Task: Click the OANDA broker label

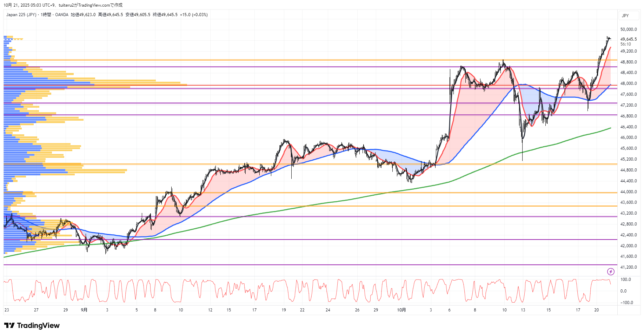Action: coord(62,15)
